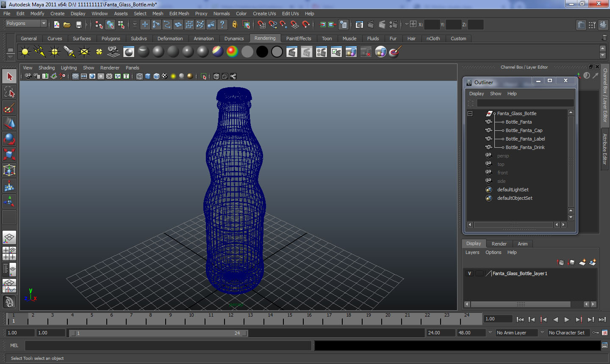
Task: Activate the Rotate tool sphere icon
Action: coord(9,139)
